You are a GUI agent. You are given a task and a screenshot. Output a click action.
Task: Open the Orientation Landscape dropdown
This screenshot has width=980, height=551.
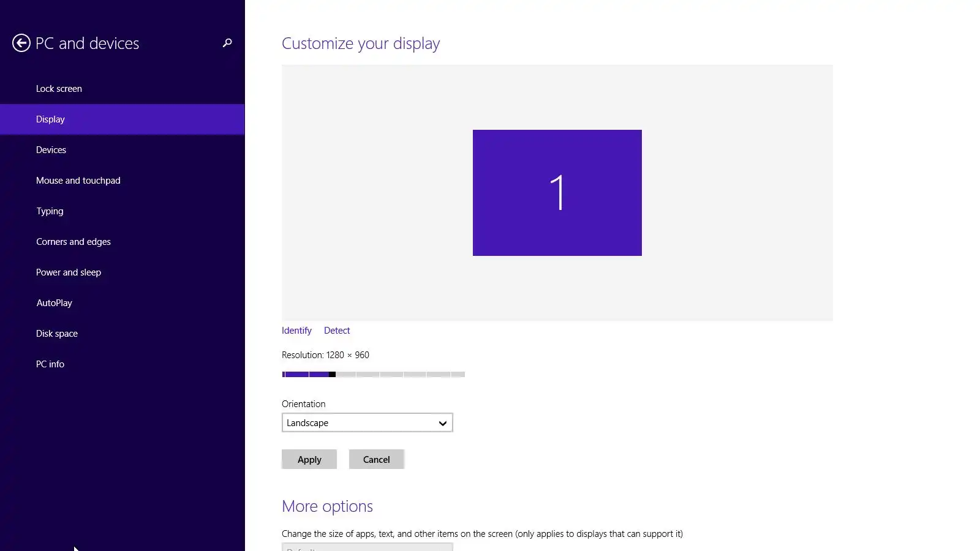click(367, 422)
